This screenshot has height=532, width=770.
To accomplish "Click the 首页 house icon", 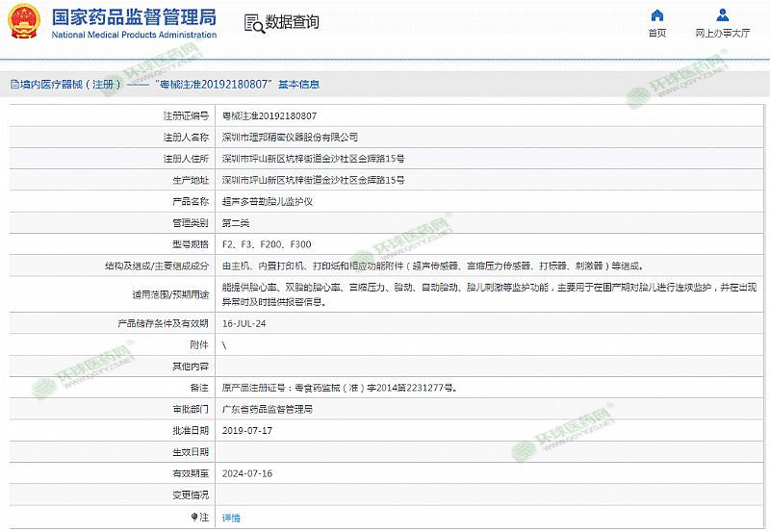I will (656, 15).
